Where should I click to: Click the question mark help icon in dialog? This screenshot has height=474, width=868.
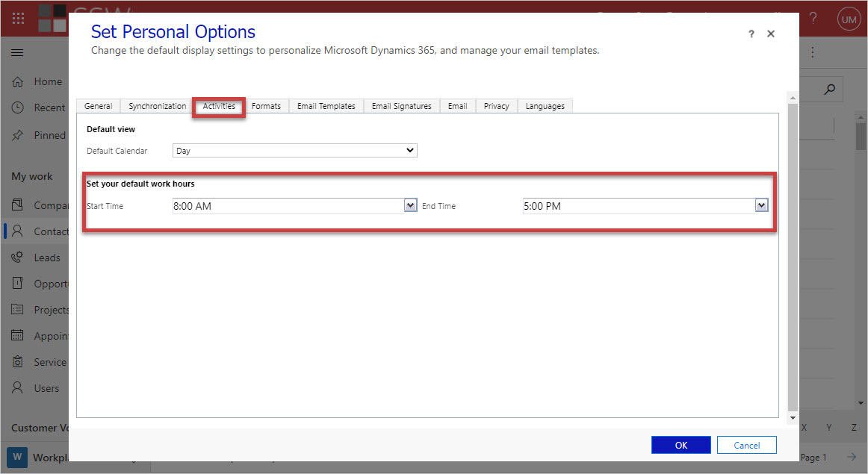(751, 34)
